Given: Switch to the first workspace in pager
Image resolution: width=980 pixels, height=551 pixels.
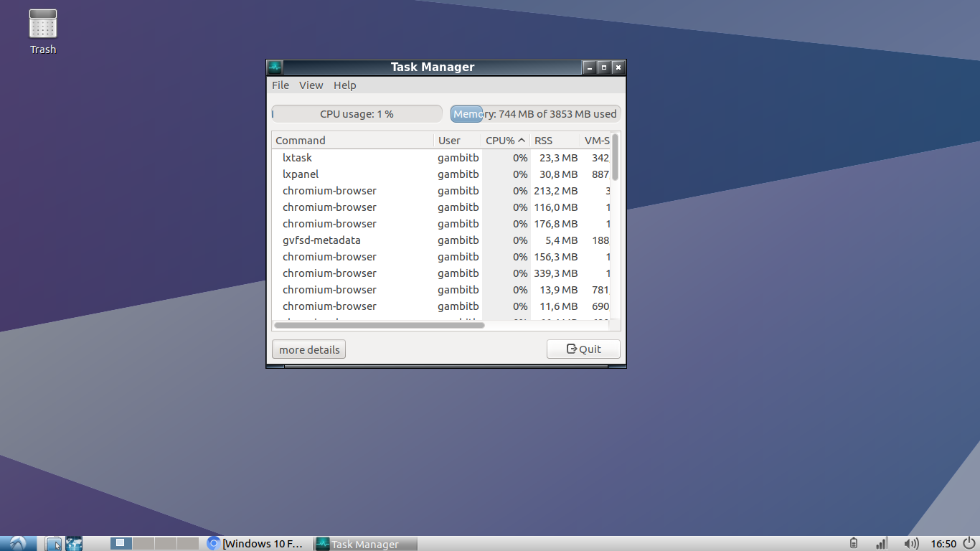Looking at the screenshot, I should (121, 543).
